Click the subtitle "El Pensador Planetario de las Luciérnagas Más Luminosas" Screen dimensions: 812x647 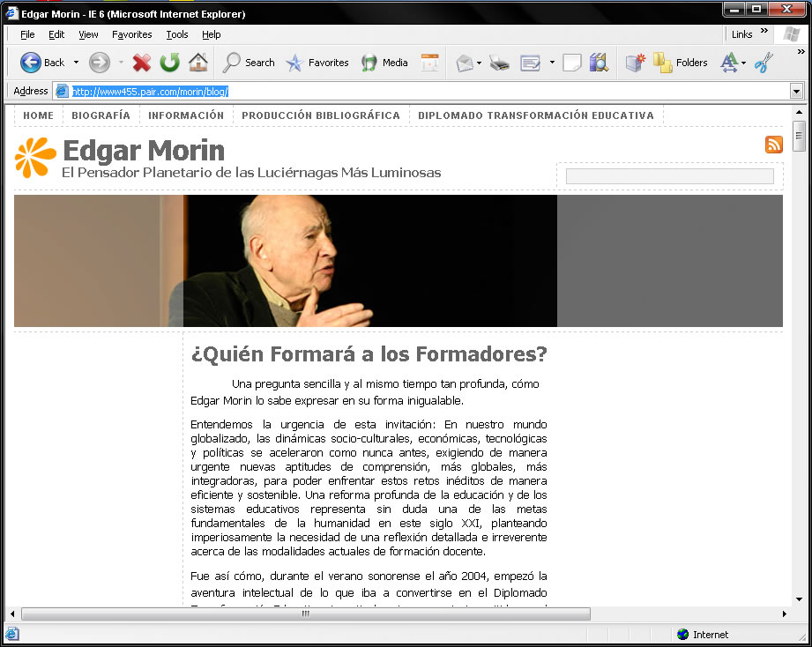(x=251, y=173)
